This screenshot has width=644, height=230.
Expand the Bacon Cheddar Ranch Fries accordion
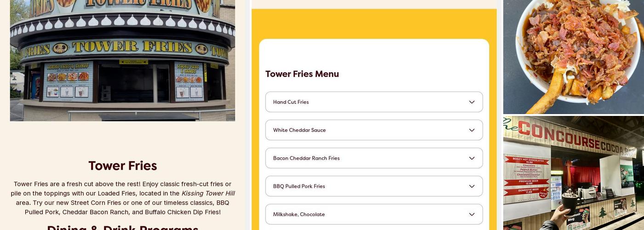[374, 158]
